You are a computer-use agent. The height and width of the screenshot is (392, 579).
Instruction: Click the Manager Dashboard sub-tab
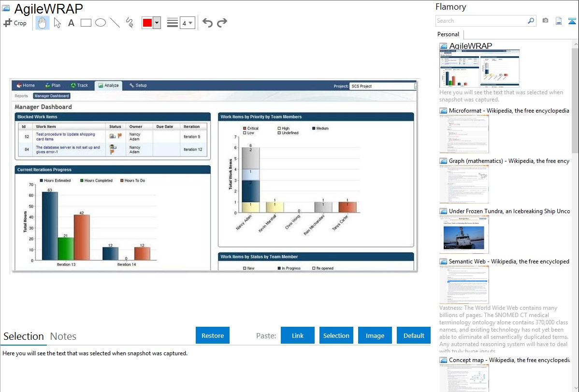click(52, 96)
